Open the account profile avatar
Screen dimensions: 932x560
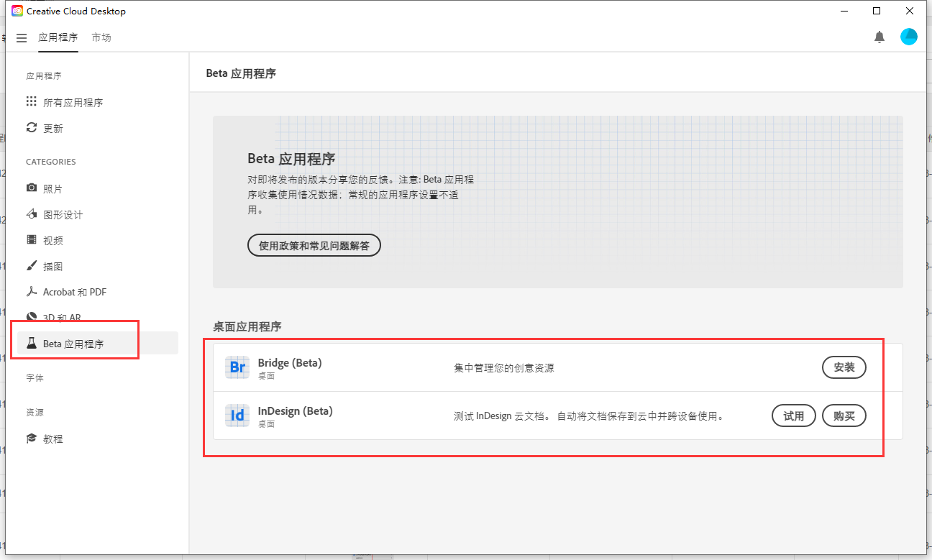(909, 37)
